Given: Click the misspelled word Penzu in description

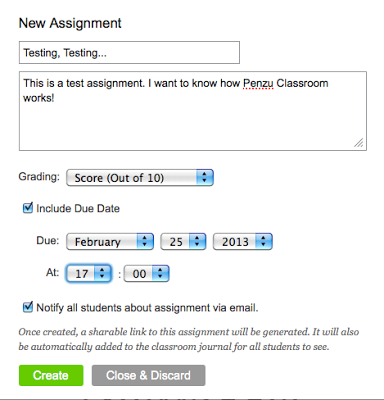Looking at the screenshot, I should tap(258, 83).
